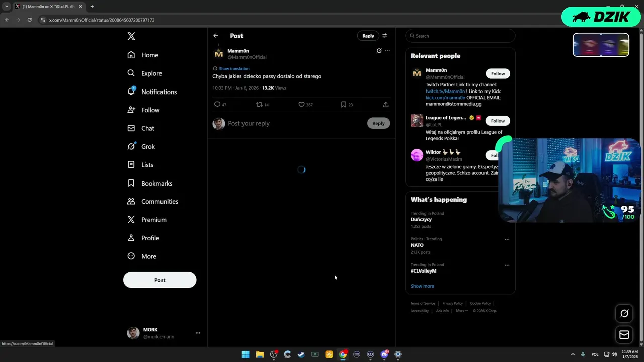Click Show more under What's happening
644x362 pixels.
pyautogui.click(x=422, y=286)
